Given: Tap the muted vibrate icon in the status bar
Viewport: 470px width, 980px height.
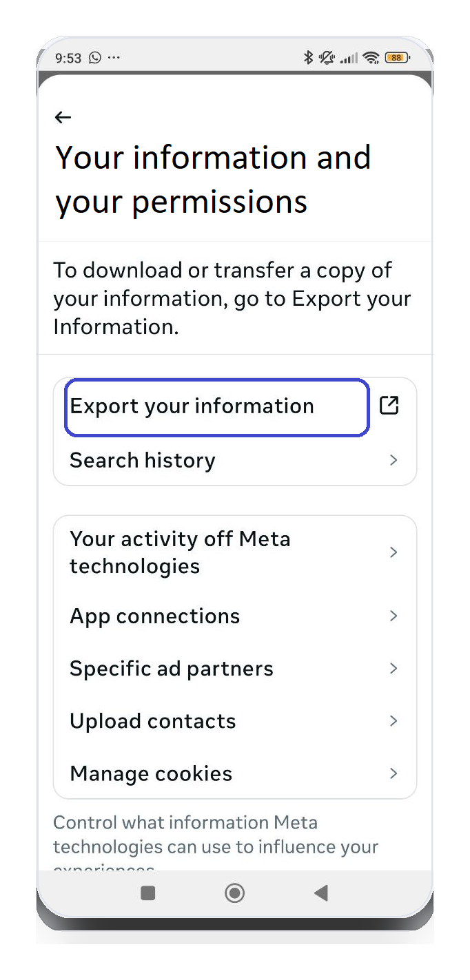Looking at the screenshot, I should (x=328, y=58).
